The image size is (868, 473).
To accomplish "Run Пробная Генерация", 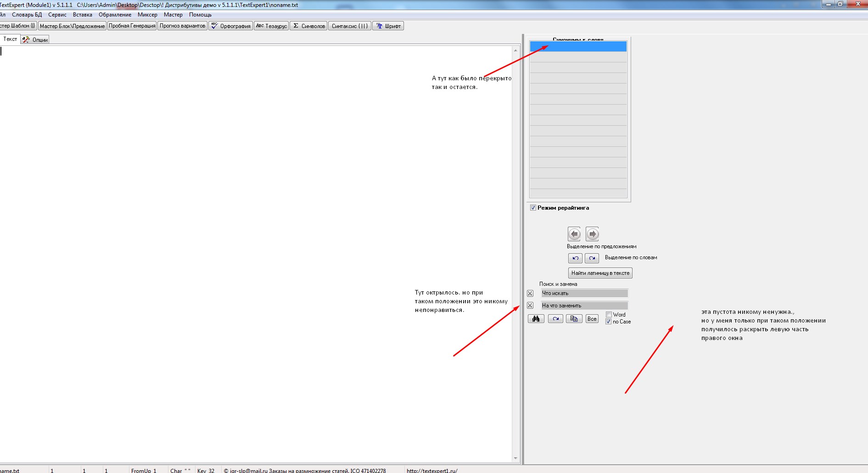I will (x=132, y=26).
